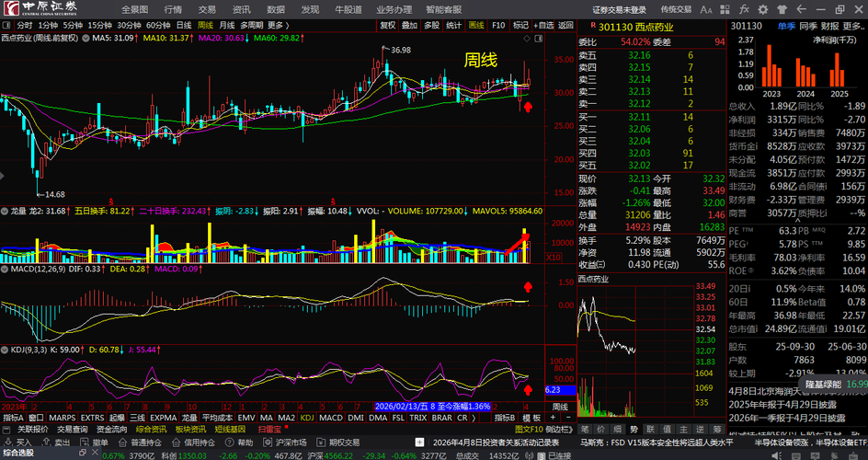The image size is (868, 460).
Task: Click the 撤单 (cancel order) icon button
Action: click(94, 443)
